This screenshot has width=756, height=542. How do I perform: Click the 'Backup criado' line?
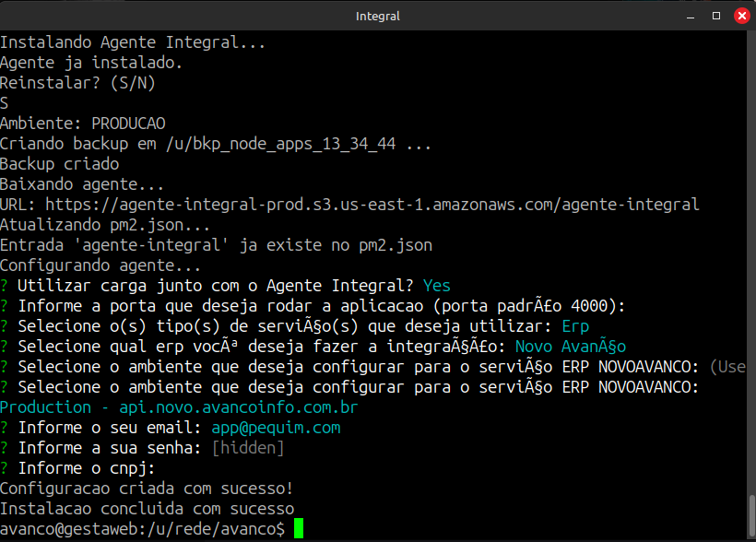pos(59,164)
